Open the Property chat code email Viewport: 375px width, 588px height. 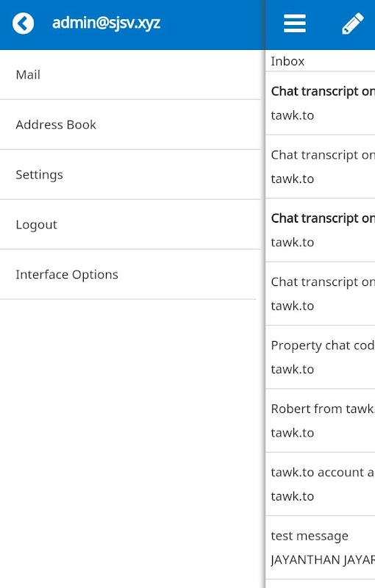[321, 356]
